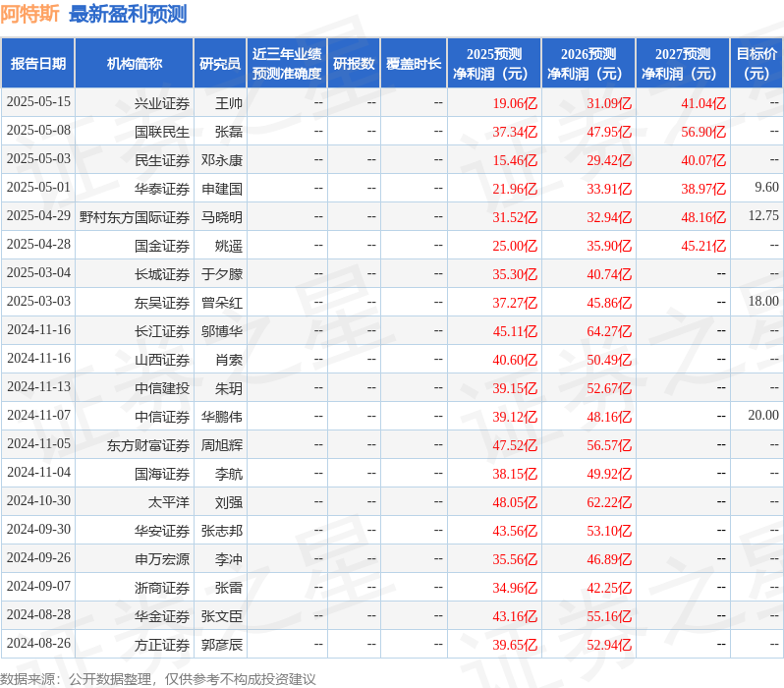The width and height of the screenshot is (784, 688).
Task: Click the 9.60 target price
Action: click(766, 187)
